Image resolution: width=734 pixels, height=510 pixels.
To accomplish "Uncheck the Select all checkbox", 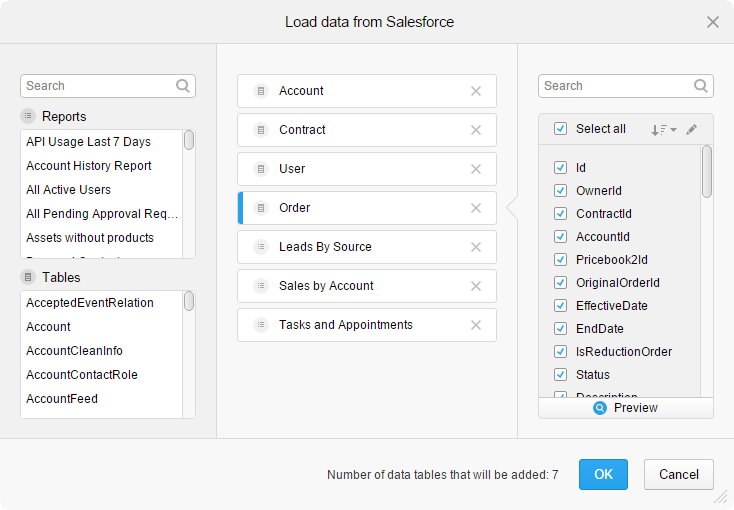I will [x=560, y=129].
